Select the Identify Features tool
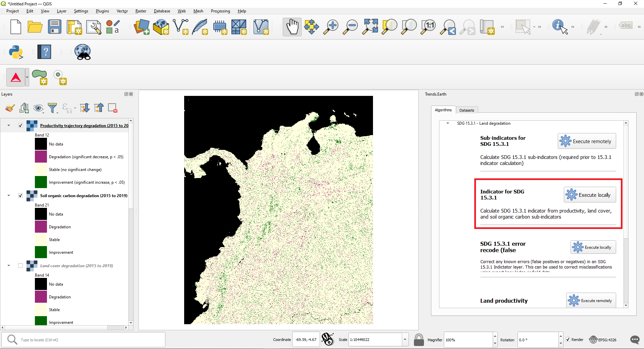This screenshot has height=349, width=644. click(x=559, y=27)
